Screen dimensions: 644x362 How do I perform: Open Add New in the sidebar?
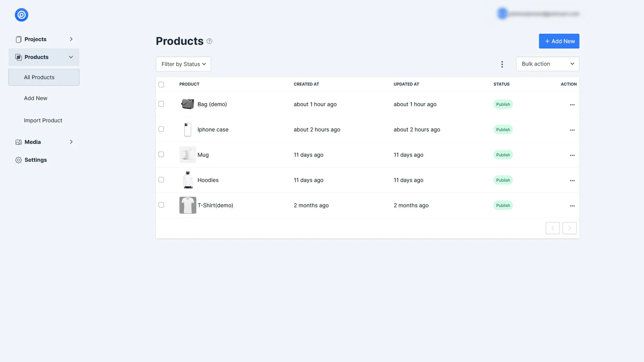(x=35, y=98)
